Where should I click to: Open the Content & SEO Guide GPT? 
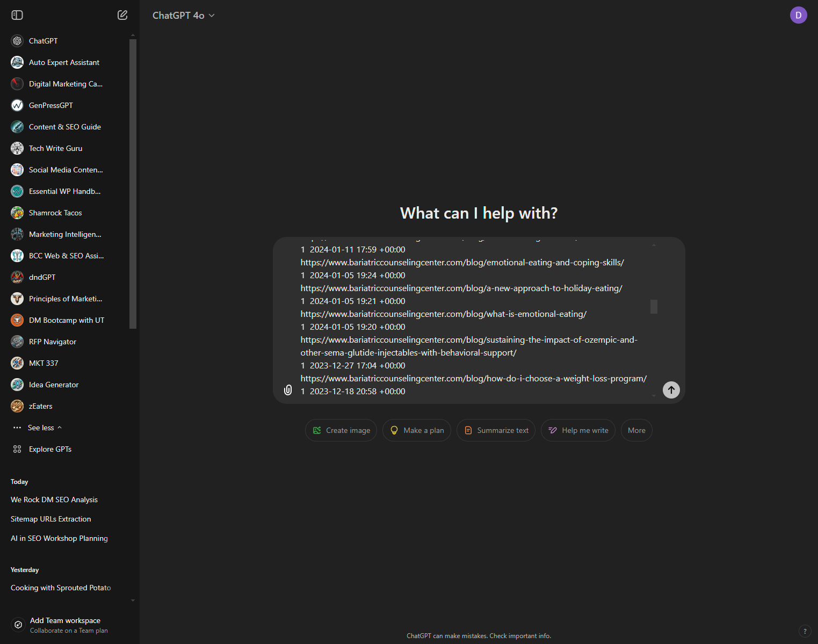(64, 127)
